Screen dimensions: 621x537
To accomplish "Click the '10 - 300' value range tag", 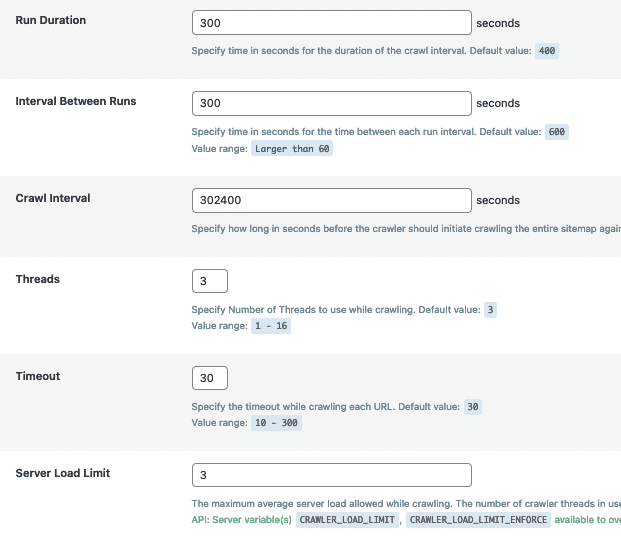I will pos(273,423).
